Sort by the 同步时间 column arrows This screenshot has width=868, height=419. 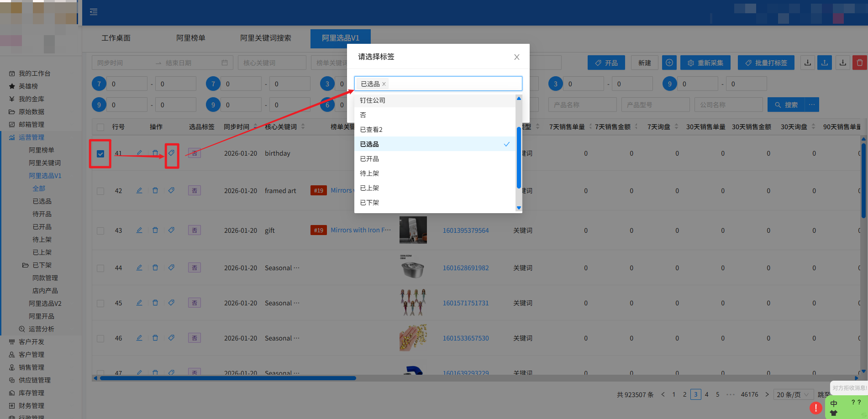(255, 126)
